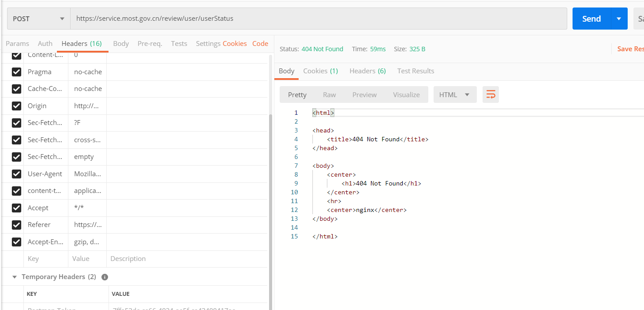Click the 404 Not Found status text
Screen dimensions: 644x310
pyautogui.click(x=322, y=49)
